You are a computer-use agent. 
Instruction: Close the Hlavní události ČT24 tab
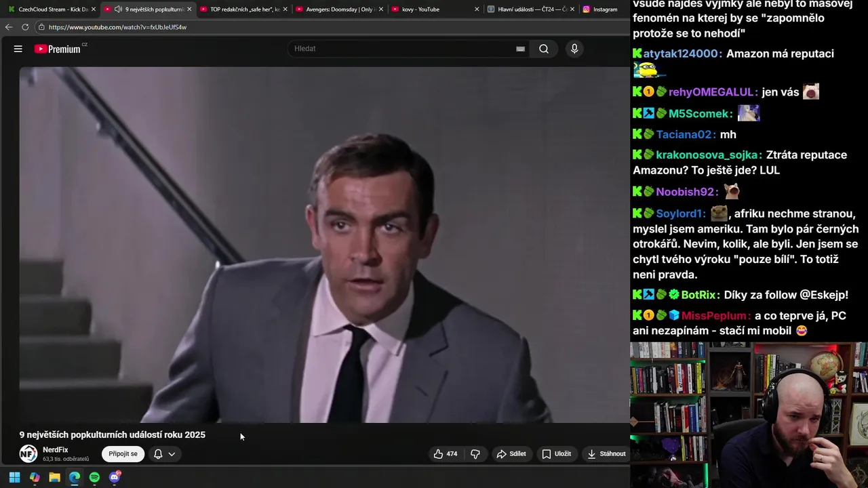coord(573,9)
